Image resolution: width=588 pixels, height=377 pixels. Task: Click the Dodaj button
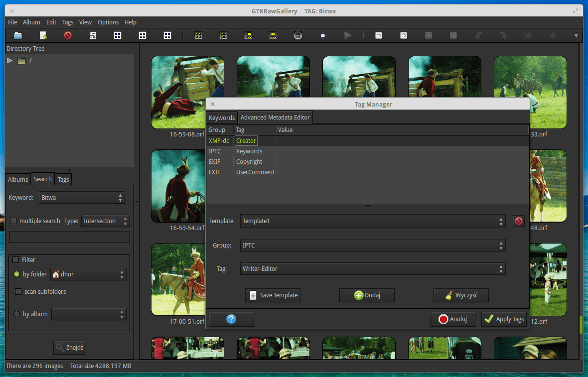point(367,295)
